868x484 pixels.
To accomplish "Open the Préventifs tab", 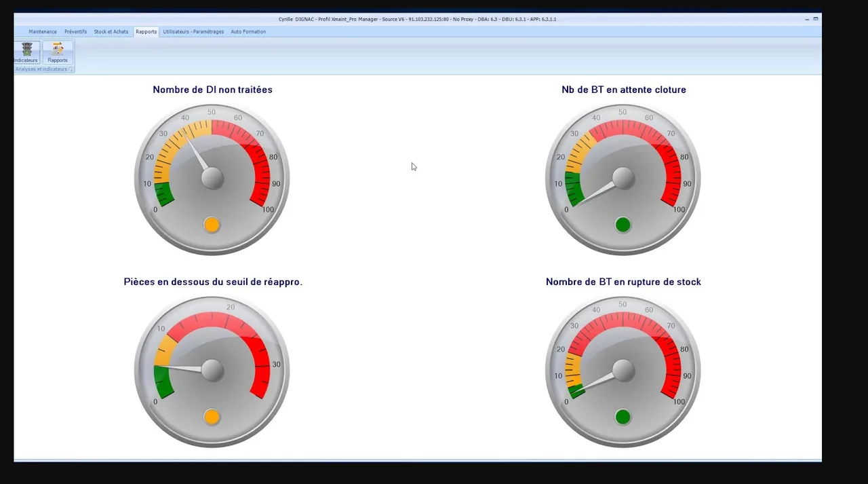I will tap(75, 32).
